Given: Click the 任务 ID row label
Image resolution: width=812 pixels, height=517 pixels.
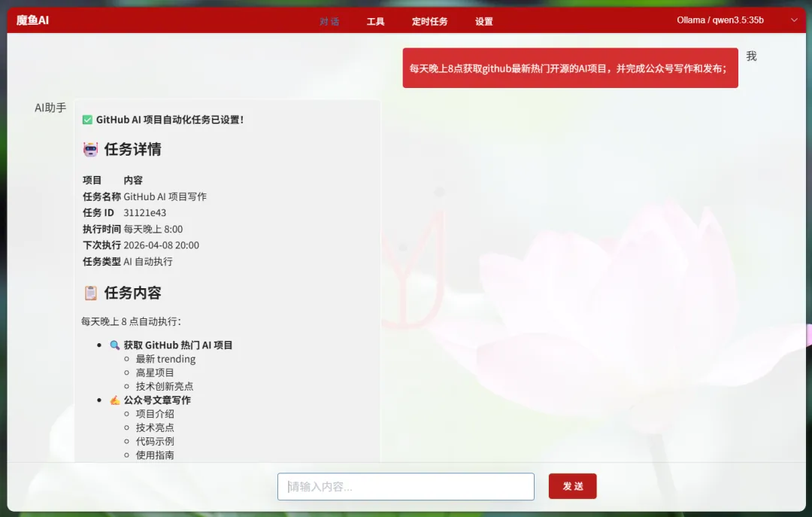Looking at the screenshot, I should pyautogui.click(x=98, y=213).
